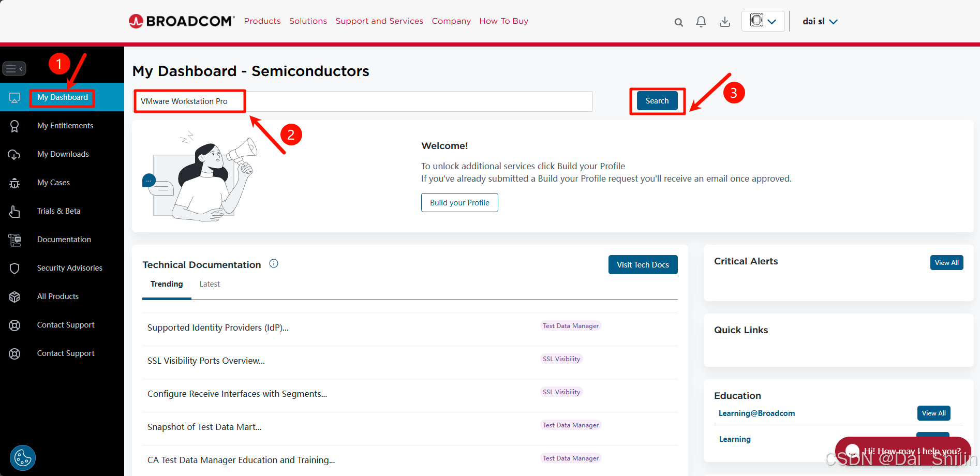Screen dimensions: 980x476
Task: View Security Advisories
Action: pyautogui.click(x=70, y=268)
